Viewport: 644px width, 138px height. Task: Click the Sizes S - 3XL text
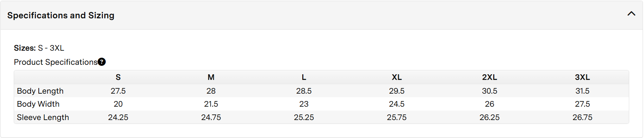(x=39, y=48)
